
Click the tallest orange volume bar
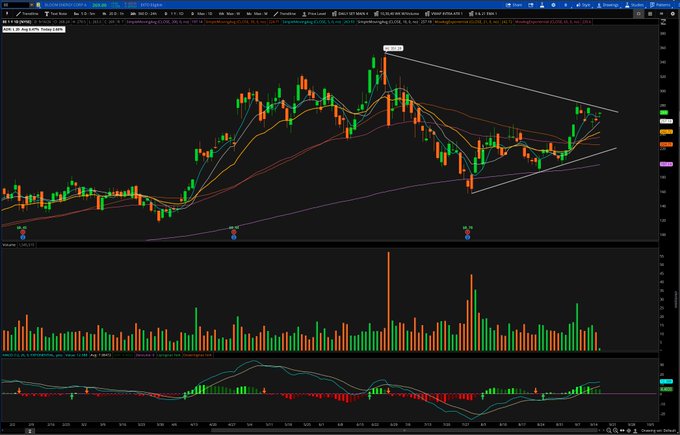tap(388, 301)
